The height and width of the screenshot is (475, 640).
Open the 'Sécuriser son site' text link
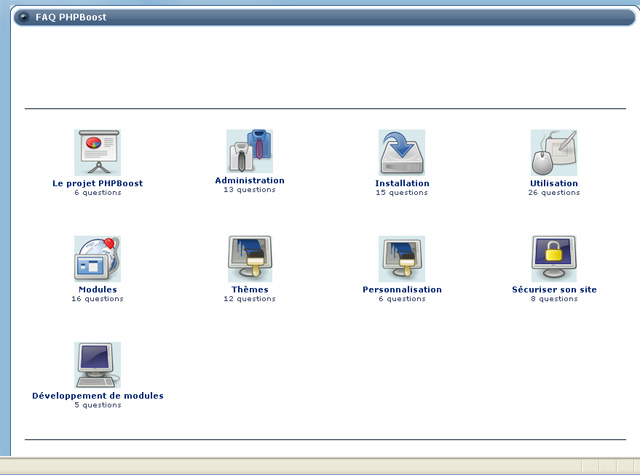[x=553, y=290]
